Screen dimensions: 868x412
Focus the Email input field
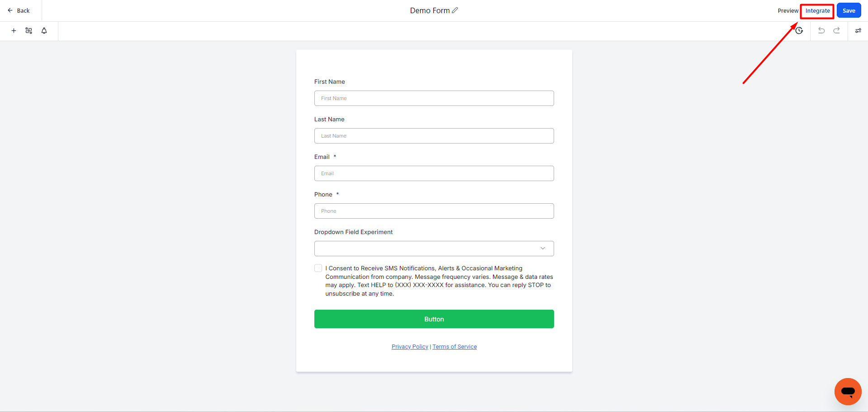click(x=434, y=173)
